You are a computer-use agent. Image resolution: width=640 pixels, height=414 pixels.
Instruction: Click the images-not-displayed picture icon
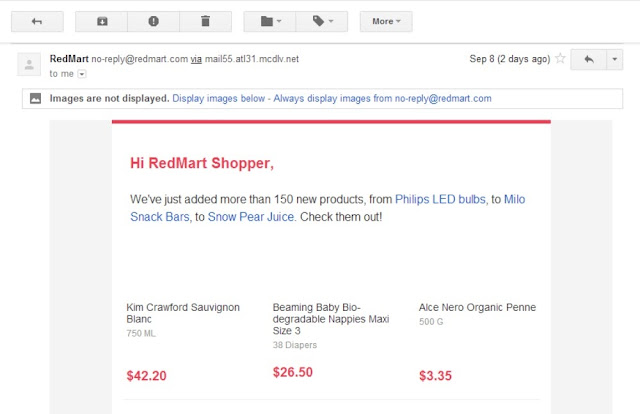coord(35,99)
